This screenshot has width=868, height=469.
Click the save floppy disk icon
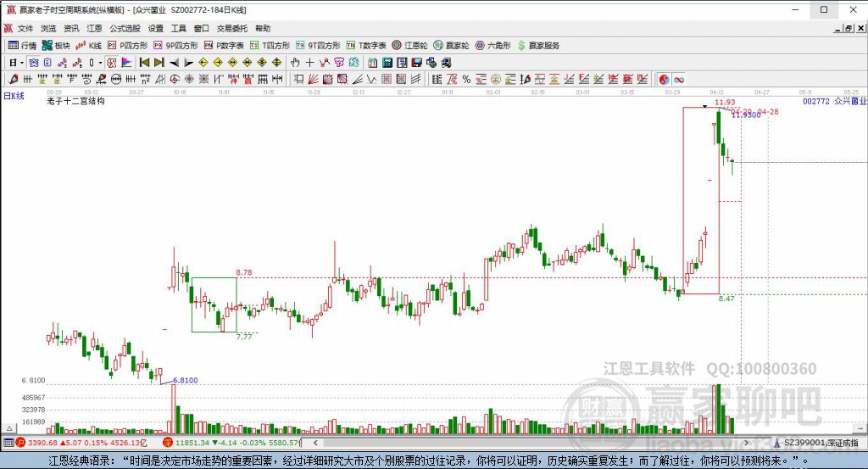pyautogui.click(x=416, y=63)
